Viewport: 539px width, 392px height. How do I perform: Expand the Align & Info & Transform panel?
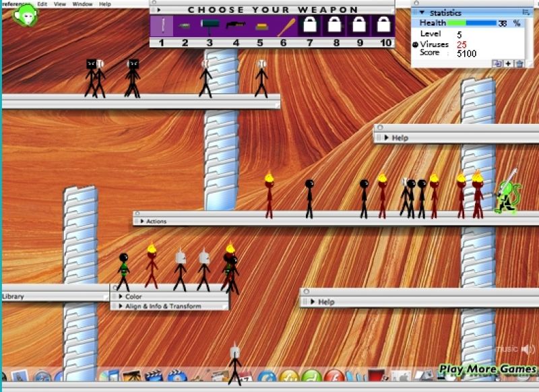[x=121, y=306]
